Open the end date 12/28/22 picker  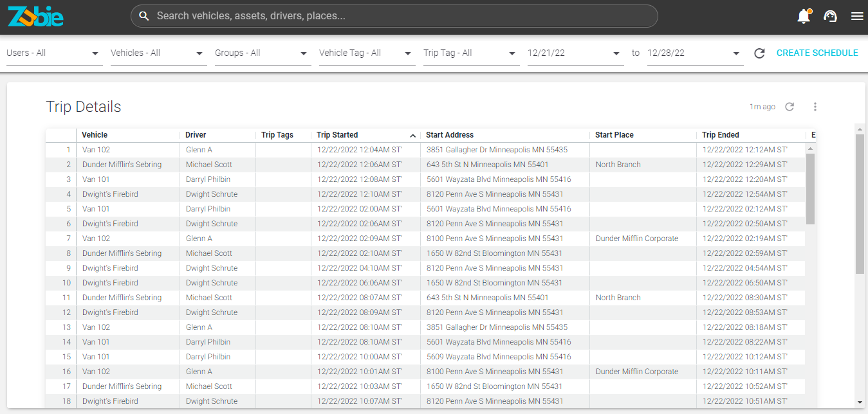click(x=696, y=53)
